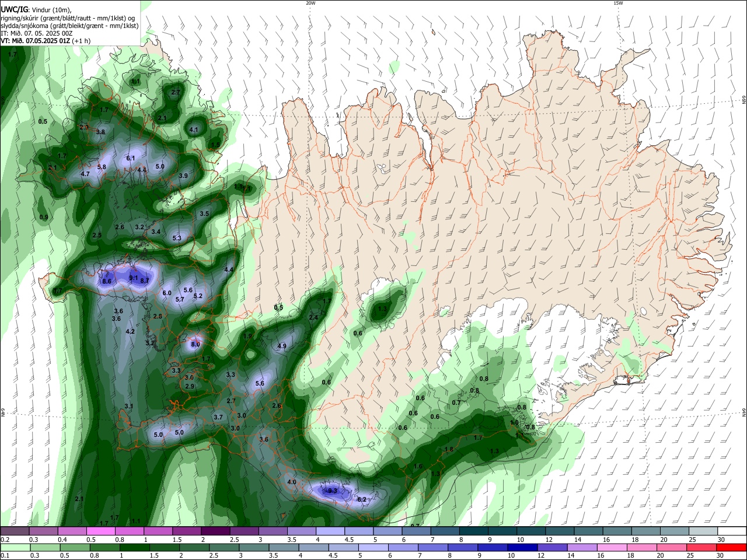
Task: Click the 4.7 precipitation value
Action: click(85, 174)
